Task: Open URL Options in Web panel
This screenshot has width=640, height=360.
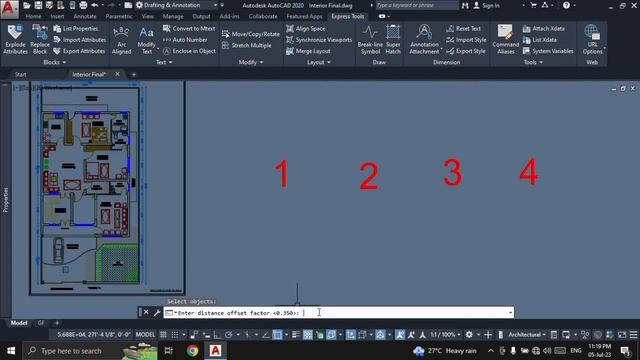Action: tap(592, 40)
